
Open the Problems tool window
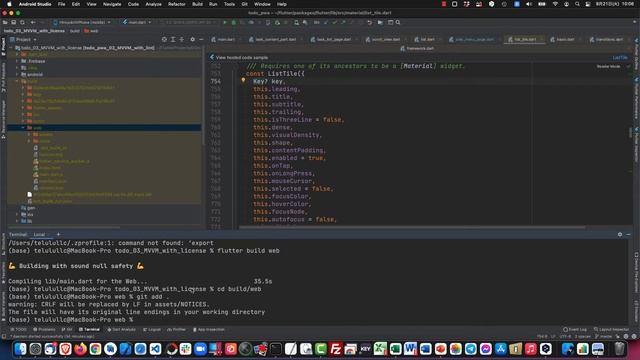[44, 329]
